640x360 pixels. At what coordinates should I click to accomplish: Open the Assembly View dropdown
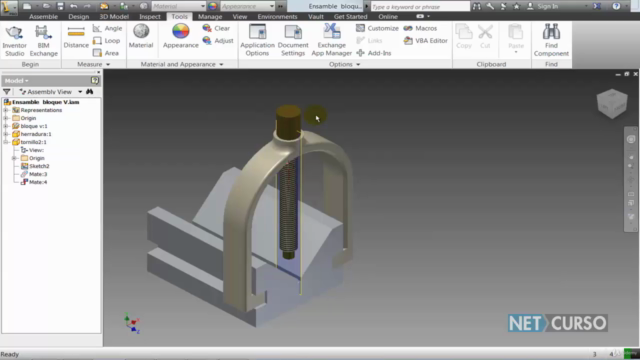(x=80, y=92)
